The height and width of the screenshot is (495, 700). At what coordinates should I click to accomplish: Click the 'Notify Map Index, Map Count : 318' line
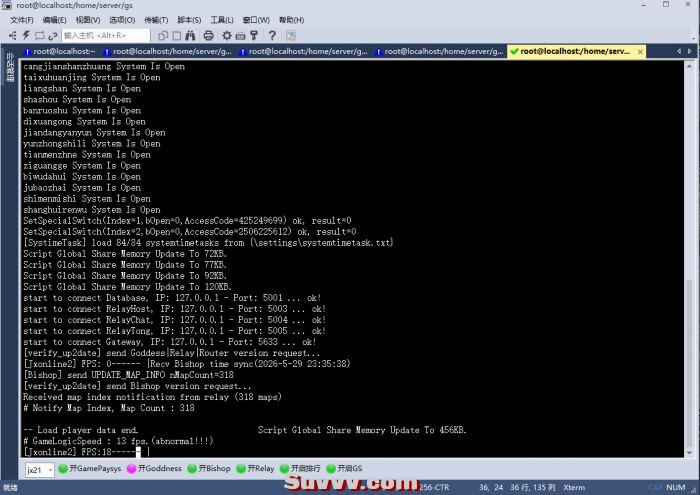pos(109,408)
